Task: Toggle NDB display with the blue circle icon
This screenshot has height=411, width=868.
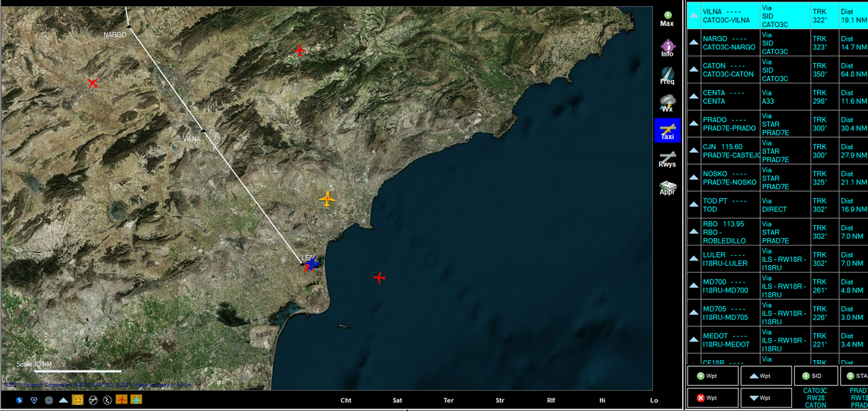Action: point(20,400)
